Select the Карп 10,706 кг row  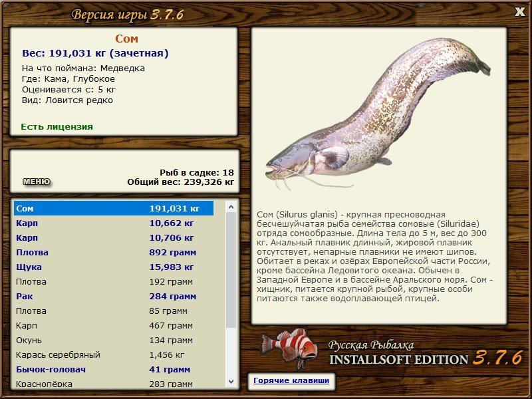[114, 237]
